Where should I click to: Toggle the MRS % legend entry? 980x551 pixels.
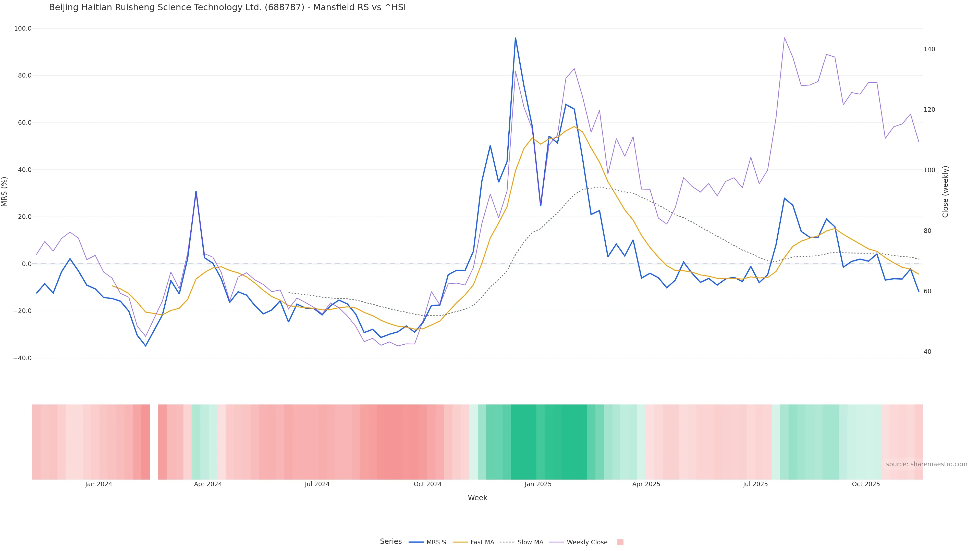coord(436,542)
